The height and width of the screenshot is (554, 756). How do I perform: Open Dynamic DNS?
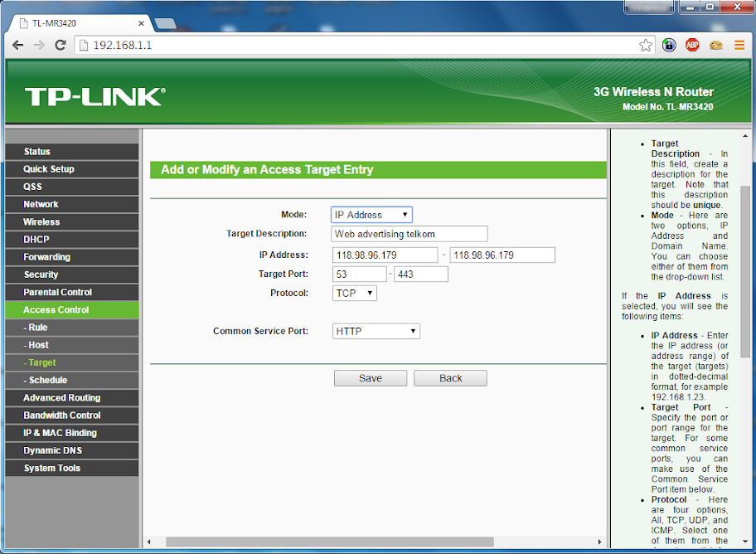[x=72, y=450]
